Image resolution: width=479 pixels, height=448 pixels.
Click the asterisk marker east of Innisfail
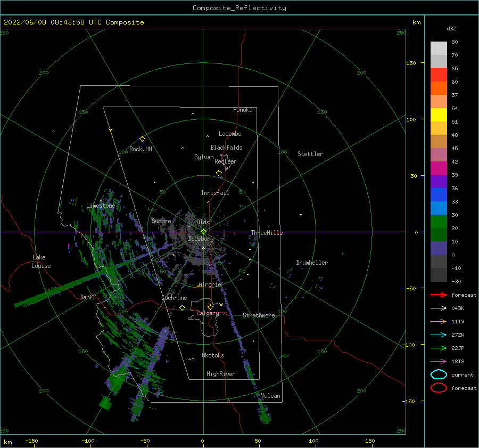pyautogui.click(x=253, y=183)
